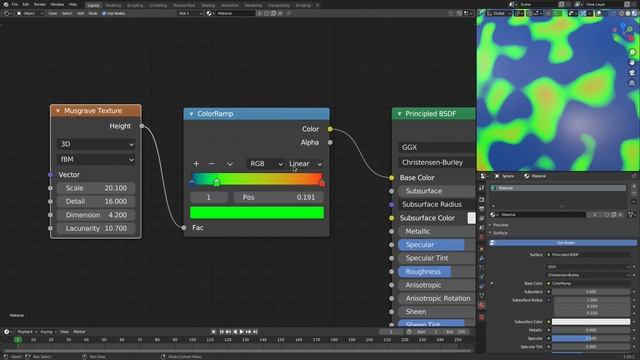Toggle the camera view icon in viewport
Viewport: 640px width, 360px height.
[x=632, y=73]
